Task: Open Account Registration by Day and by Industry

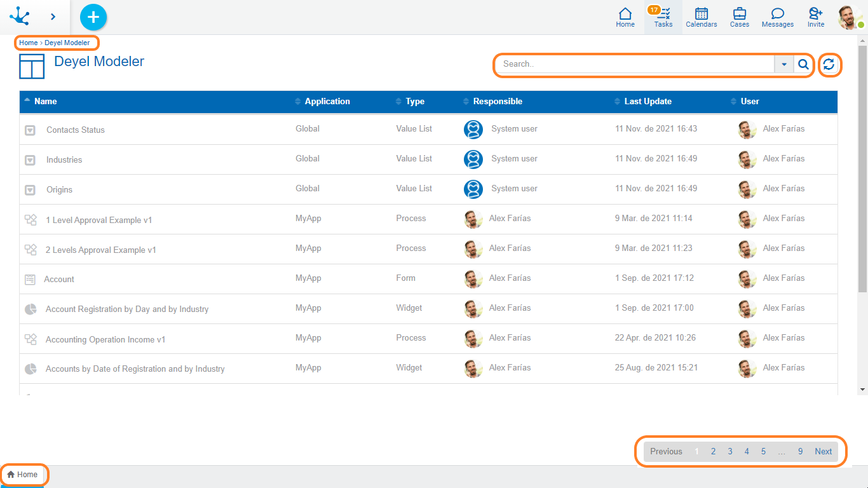Action: (x=127, y=309)
